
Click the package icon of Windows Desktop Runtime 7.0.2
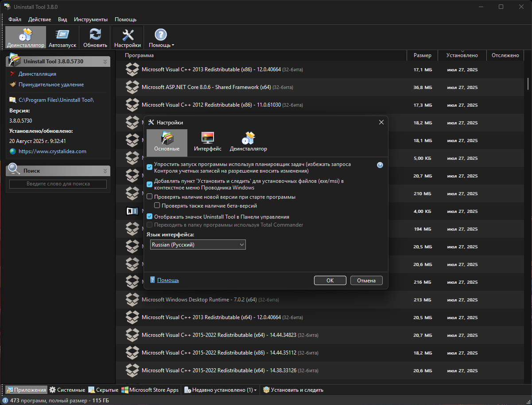[132, 300]
